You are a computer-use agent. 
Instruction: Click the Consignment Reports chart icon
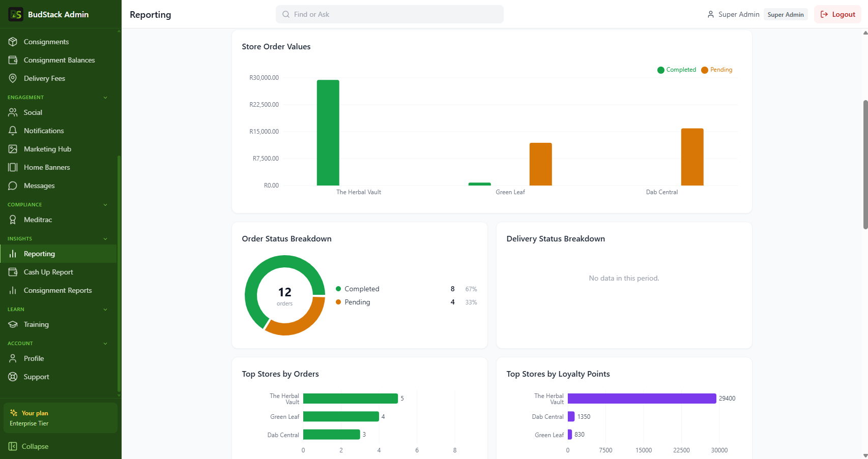(13, 290)
